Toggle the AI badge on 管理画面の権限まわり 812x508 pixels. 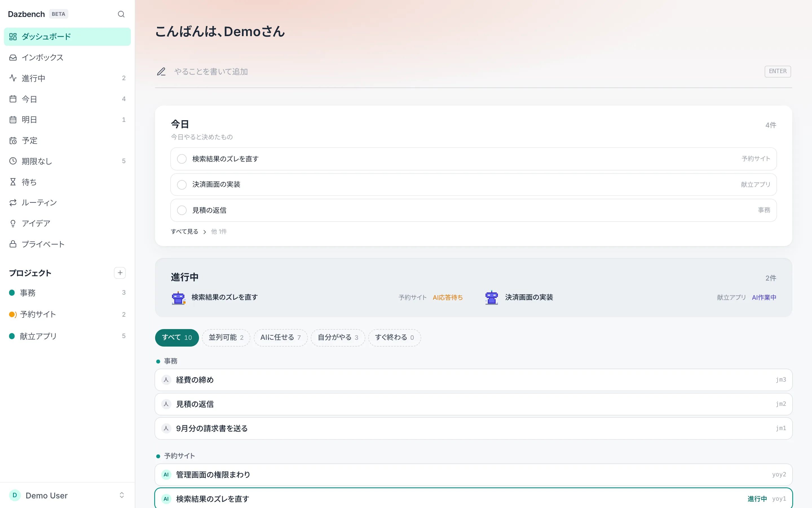[166, 475]
